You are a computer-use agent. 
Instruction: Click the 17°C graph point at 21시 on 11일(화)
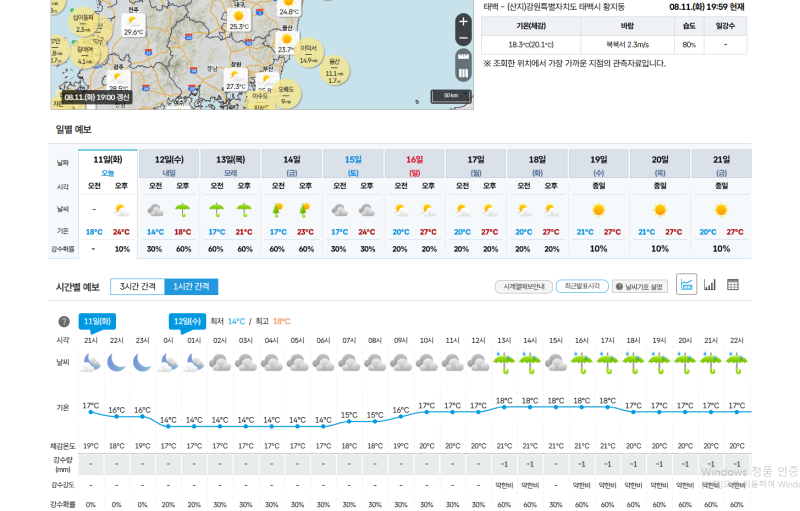click(91, 412)
